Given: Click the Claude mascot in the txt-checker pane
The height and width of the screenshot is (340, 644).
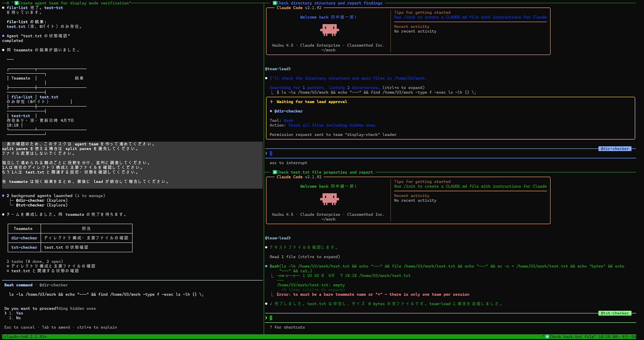Looking at the screenshot, I should click(x=329, y=199).
